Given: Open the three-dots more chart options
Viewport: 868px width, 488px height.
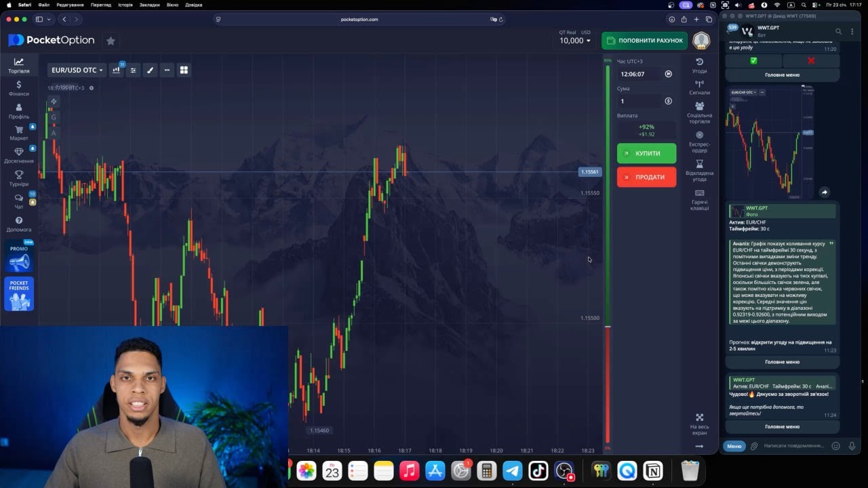Looking at the screenshot, I should click(167, 70).
